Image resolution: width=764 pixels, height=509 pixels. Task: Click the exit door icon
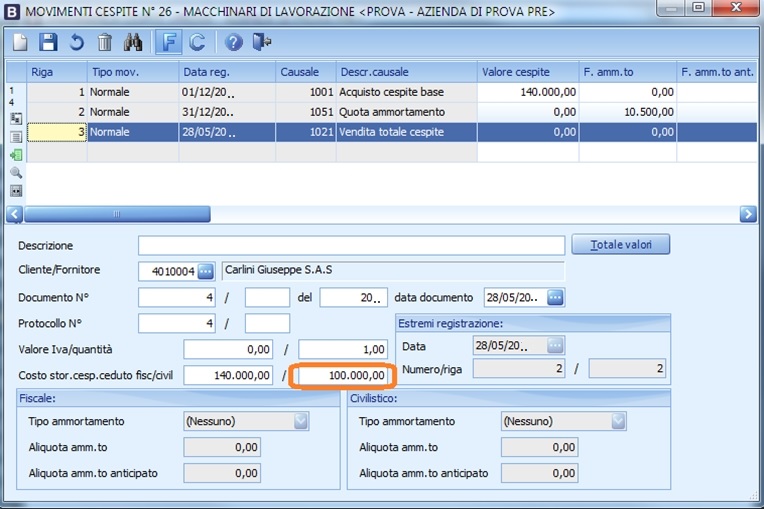click(x=261, y=42)
